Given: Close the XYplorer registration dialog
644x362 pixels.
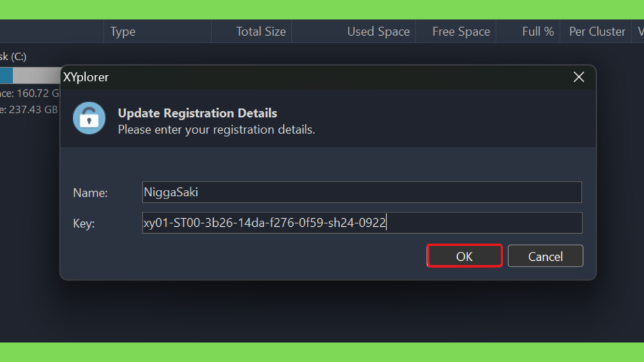Looking at the screenshot, I should point(579,77).
